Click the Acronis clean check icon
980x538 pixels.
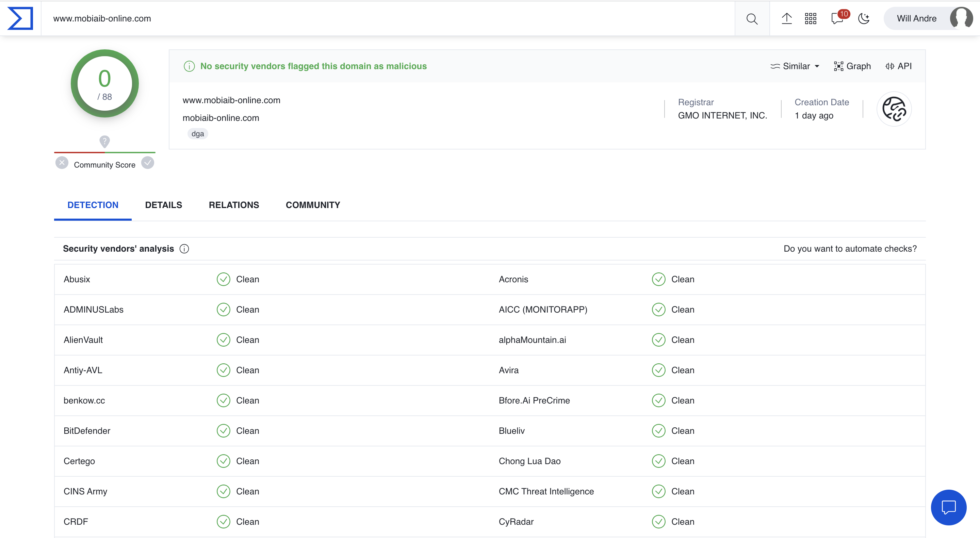[x=658, y=279]
